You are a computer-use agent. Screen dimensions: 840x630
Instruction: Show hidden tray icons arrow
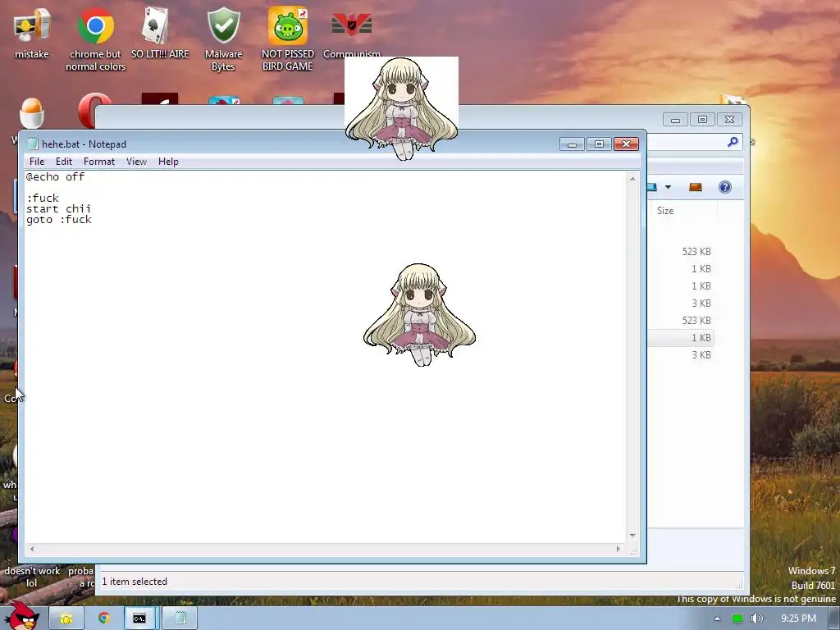[717, 619]
